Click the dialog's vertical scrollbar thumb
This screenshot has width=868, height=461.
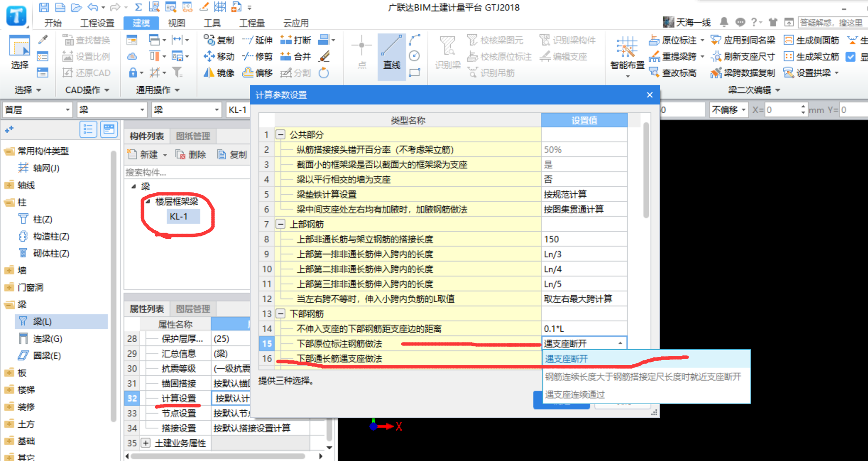coord(646,170)
